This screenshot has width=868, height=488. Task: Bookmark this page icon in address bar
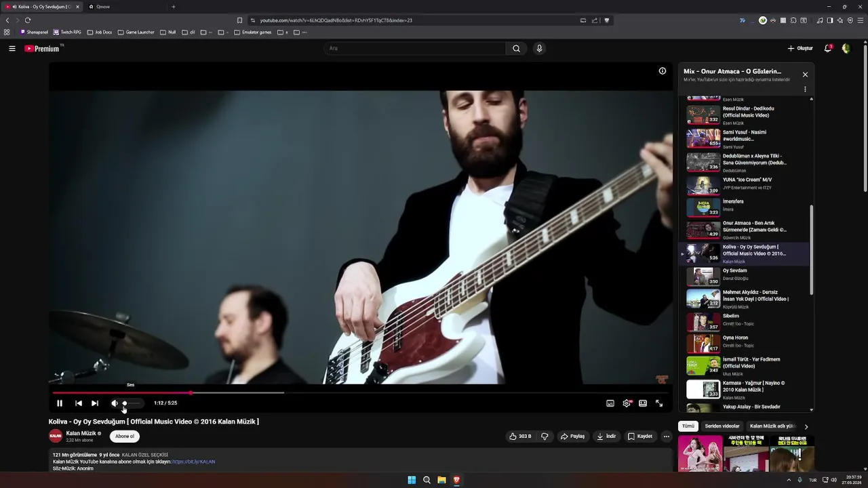239,20
